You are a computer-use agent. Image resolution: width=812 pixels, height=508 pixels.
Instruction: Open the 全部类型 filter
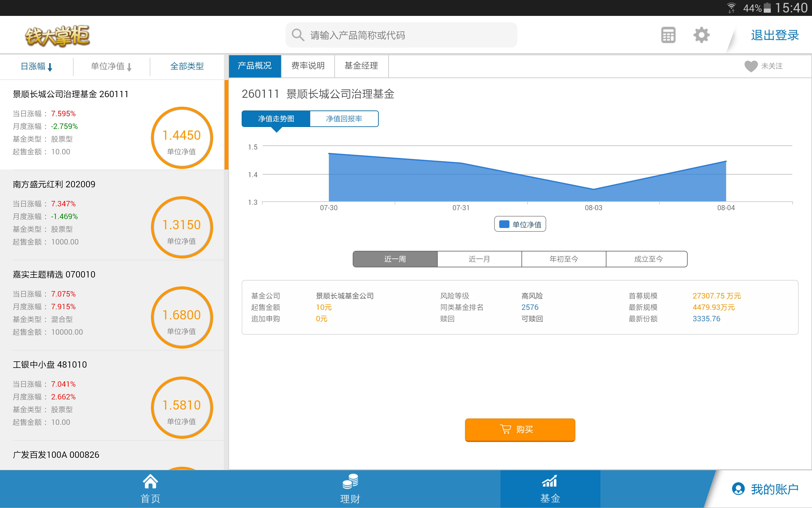click(187, 66)
